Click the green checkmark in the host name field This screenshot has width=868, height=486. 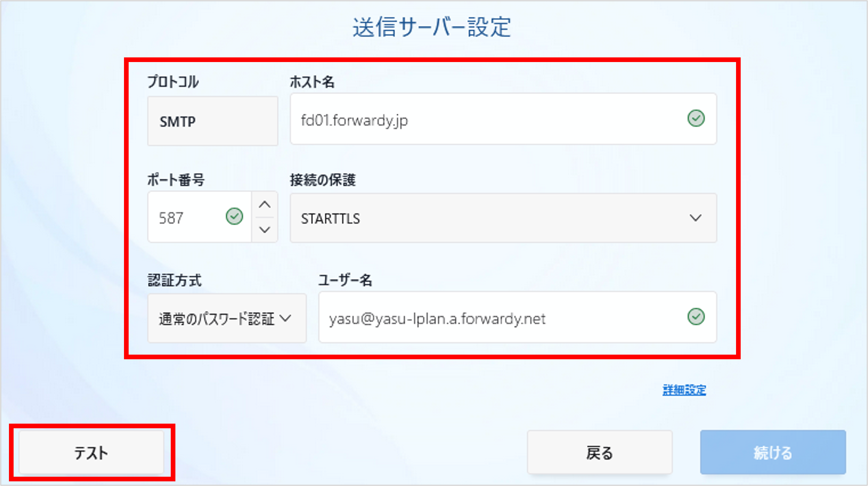696,118
